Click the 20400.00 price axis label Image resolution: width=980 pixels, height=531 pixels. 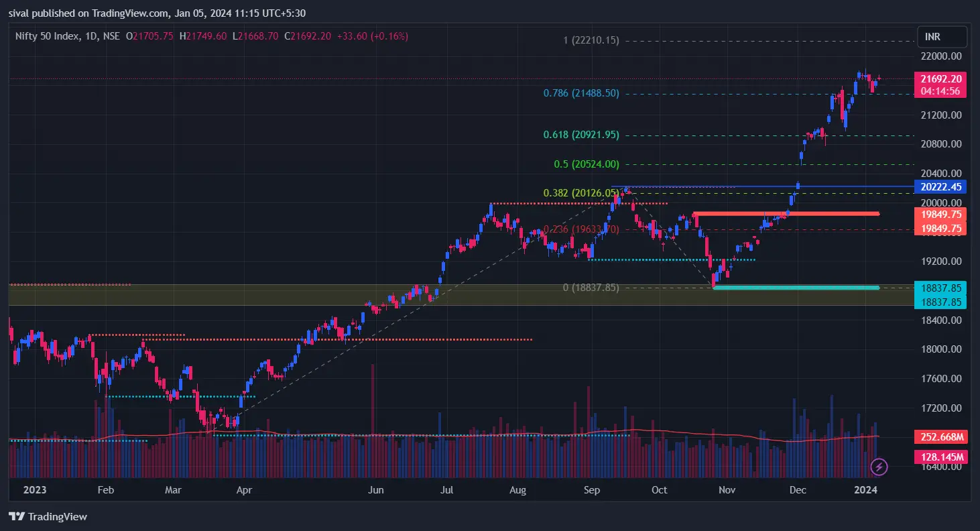click(x=940, y=174)
